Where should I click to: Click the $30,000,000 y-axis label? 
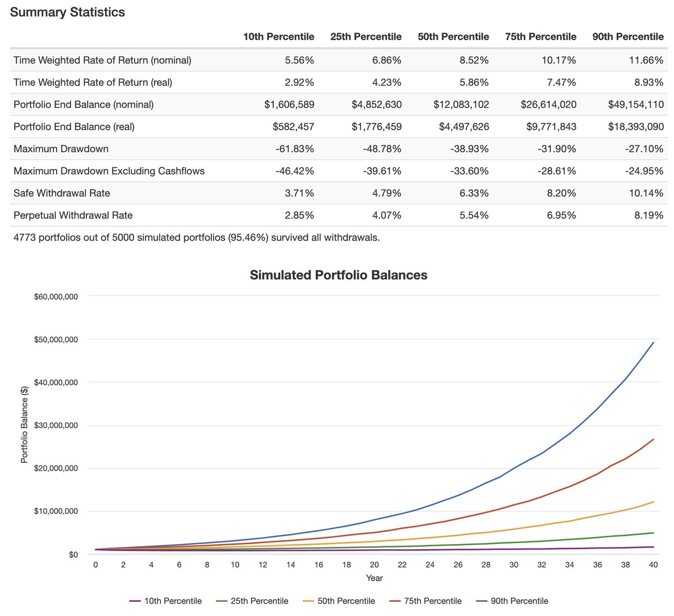pos(56,426)
